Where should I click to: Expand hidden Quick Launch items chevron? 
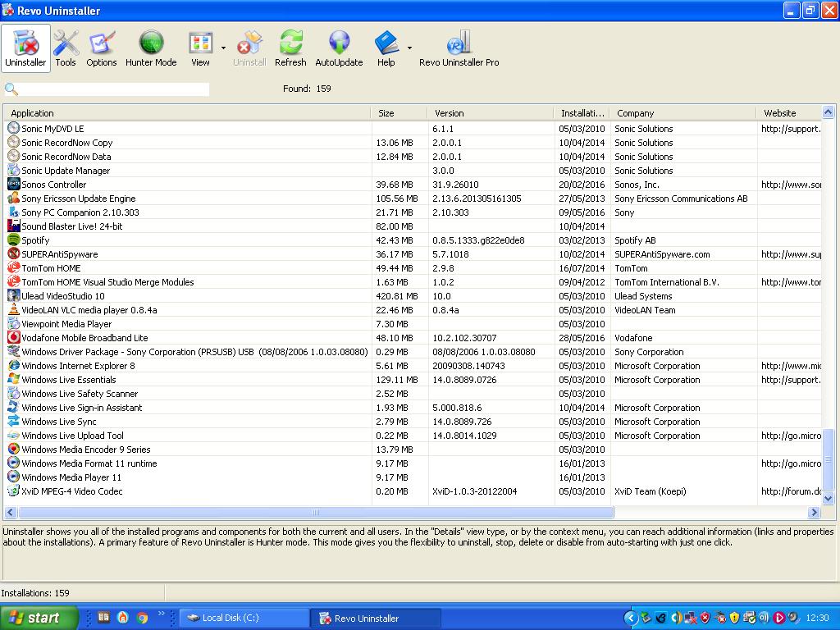[x=162, y=614]
